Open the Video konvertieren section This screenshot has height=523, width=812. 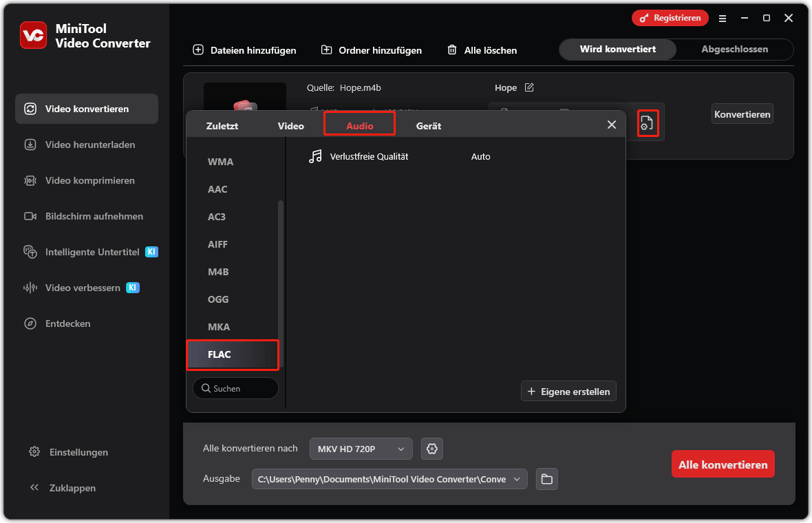click(x=87, y=109)
